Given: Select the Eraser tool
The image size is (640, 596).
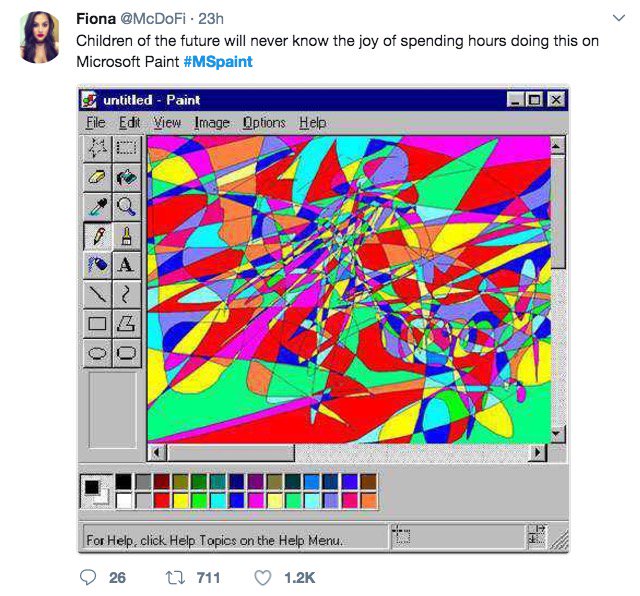Looking at the screenshot, I should tap(98, 177).
